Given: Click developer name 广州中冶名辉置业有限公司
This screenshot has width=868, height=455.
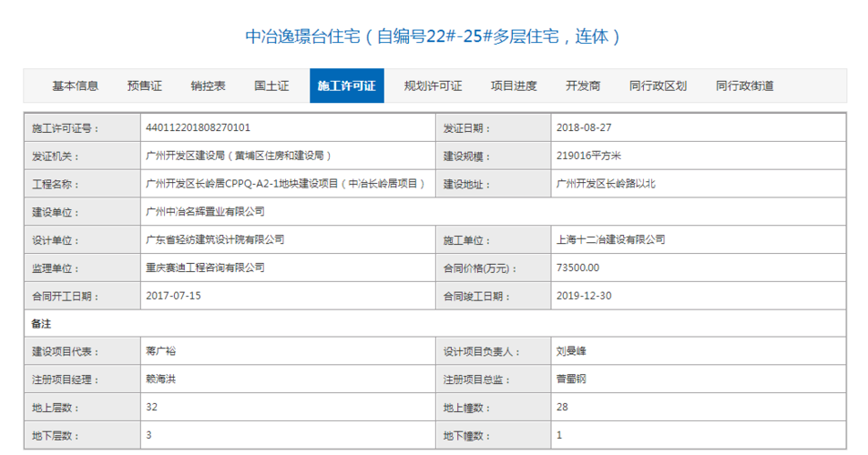Looking at the screenshot, I should [205, 212].
